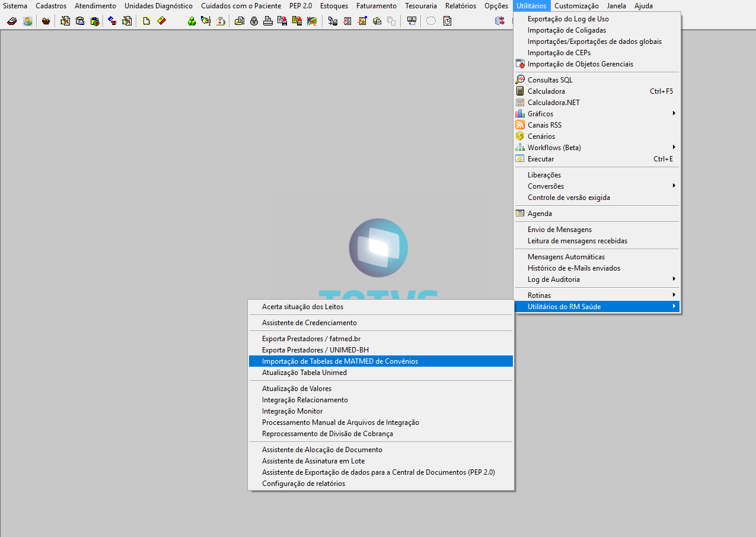The width and height of the screenshot is (756, 537).
Task: Select Importação de CEPs
Action: point(597,53)
